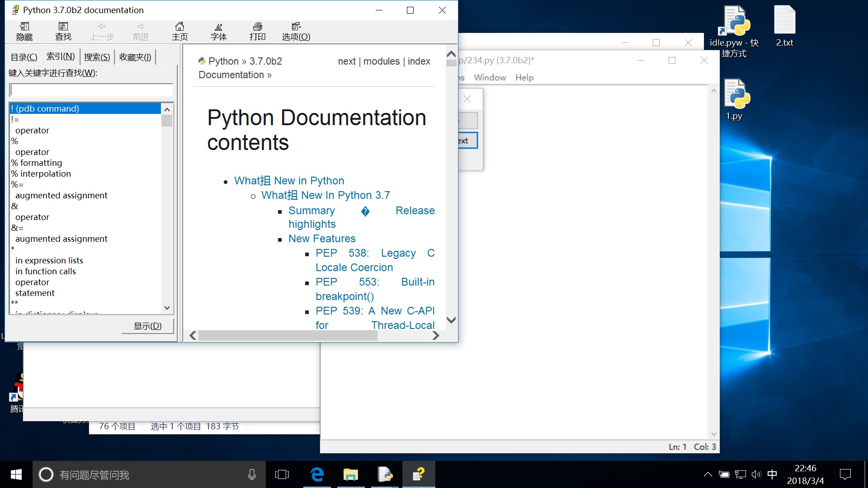The height and width of the screenshot is (488, 868).
Task: Click the X on the small dialog behind
Action: pyautogui.click(x=467, y=99)
